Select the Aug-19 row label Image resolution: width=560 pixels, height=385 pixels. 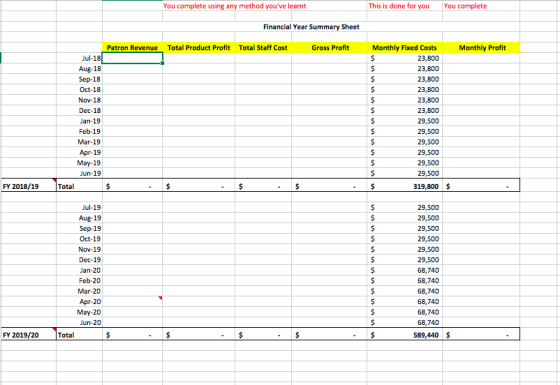[90, 218]
